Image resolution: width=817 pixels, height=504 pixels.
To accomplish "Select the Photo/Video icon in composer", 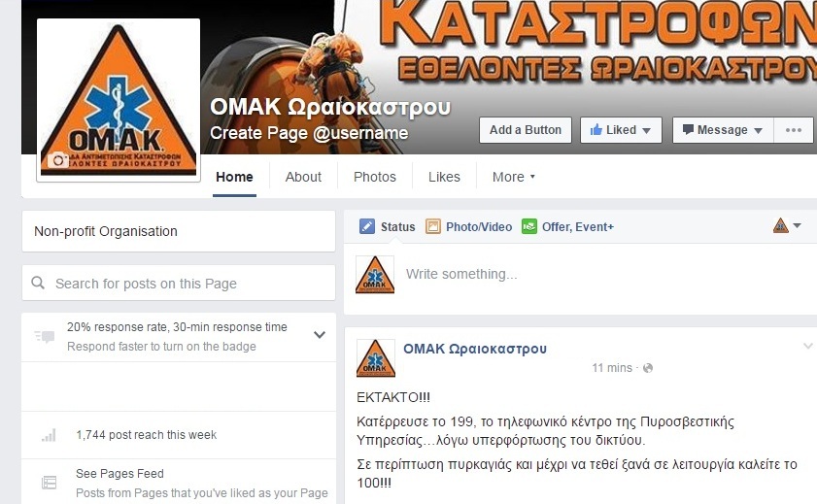I will [433, 226].
